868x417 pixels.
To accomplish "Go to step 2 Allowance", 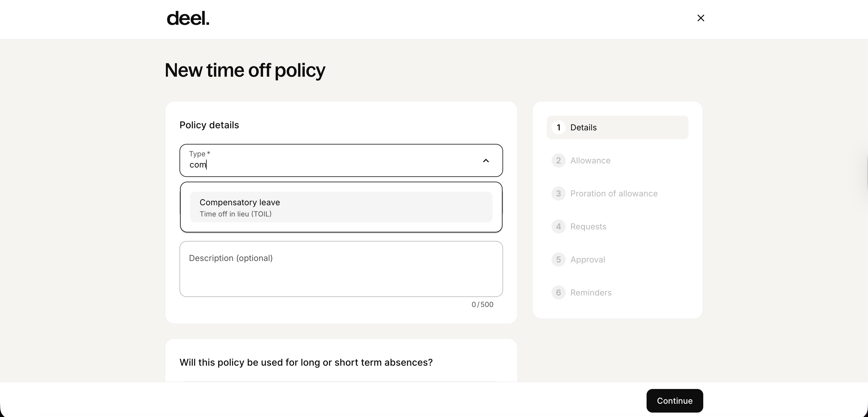I will tap(590, 160).
